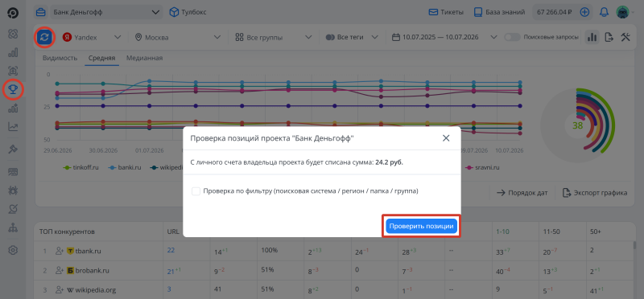Open the bug audit icon in sidebar

tap(13, 190)
